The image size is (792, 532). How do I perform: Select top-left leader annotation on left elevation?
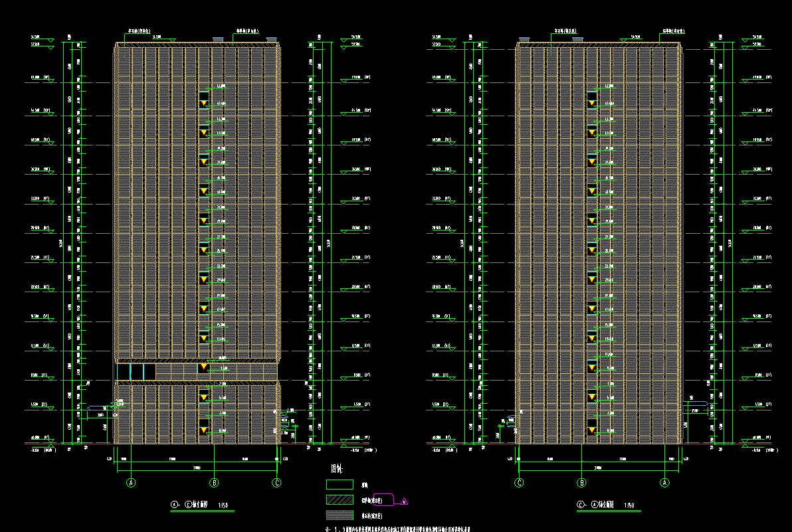(139, 31)
